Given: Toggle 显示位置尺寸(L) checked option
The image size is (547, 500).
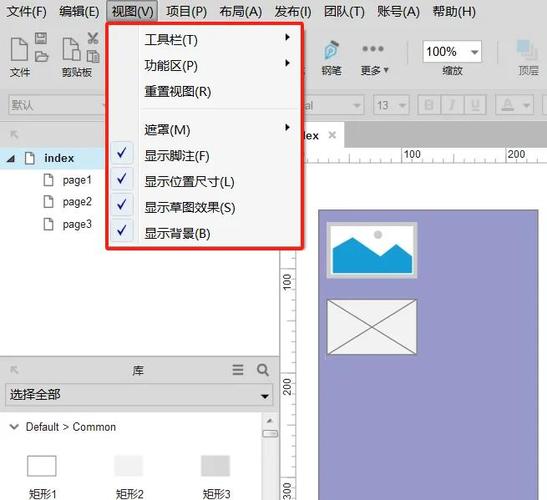Looking at the screenshot, I should pyautogui.click(x=204, y=181).
